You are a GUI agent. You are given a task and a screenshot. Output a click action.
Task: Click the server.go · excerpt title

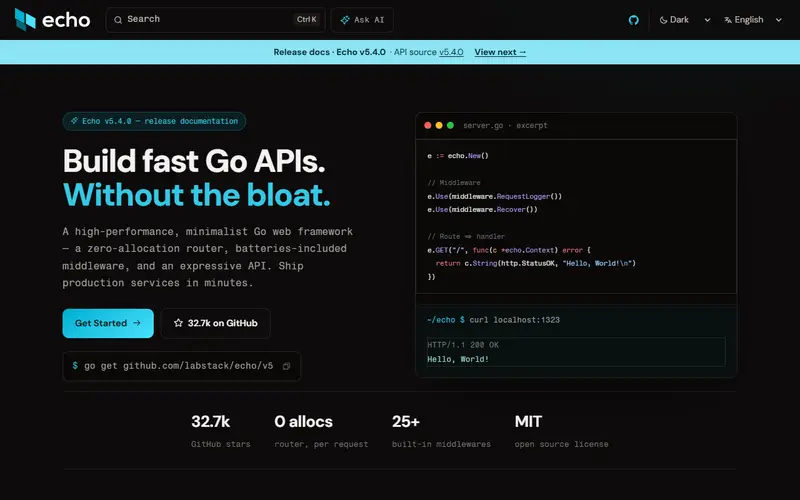coord(505,125)
